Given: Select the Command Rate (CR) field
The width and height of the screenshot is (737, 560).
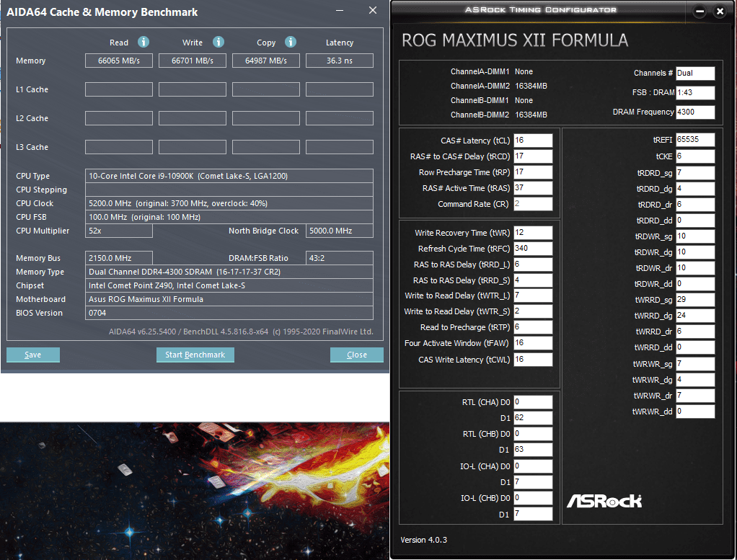Looking at the screenshot, I should click(x=534, y=204).
